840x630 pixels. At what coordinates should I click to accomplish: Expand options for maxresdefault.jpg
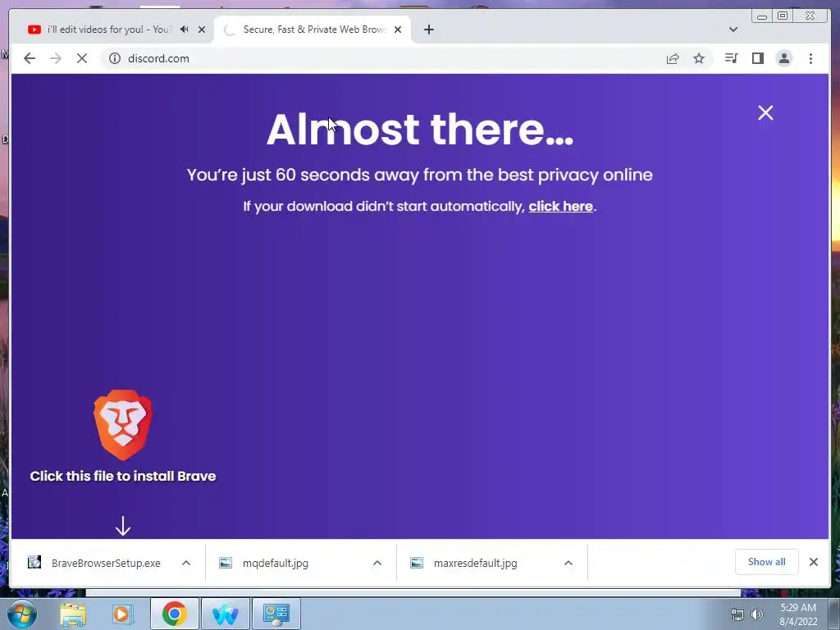568,563
